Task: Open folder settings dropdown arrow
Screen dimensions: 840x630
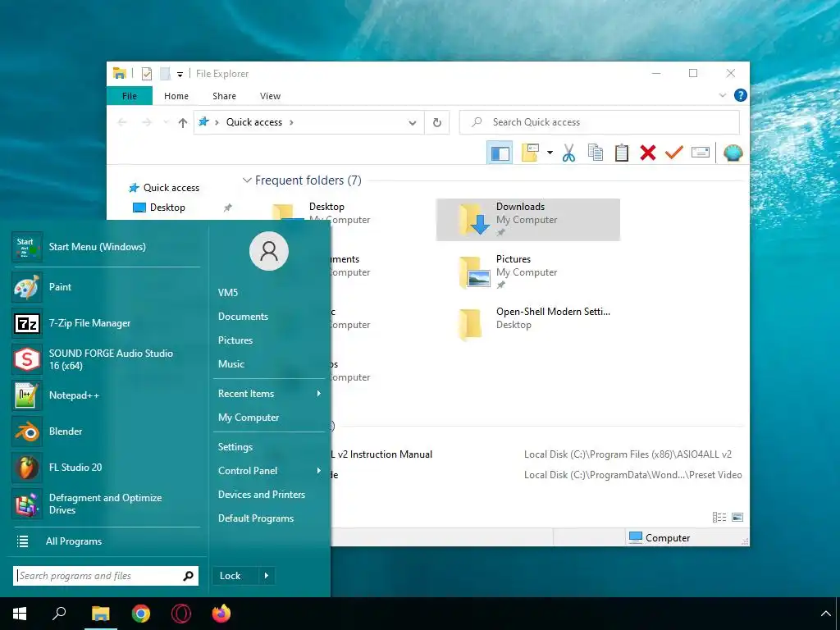Action: coord(550,153)
